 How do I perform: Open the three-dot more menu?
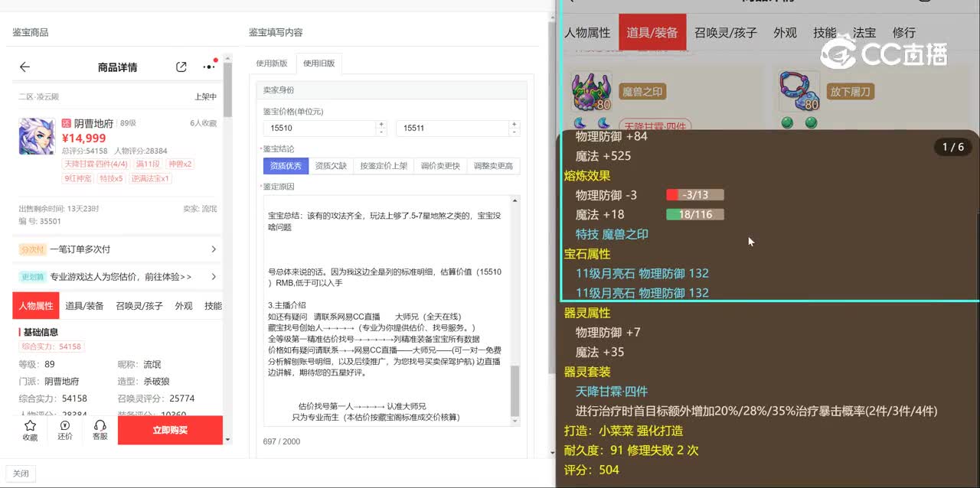coord(209,67)
